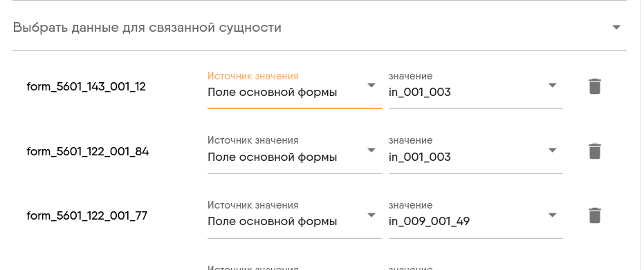Click the arrow next to in_009_001_49

[x=553, y=215]
